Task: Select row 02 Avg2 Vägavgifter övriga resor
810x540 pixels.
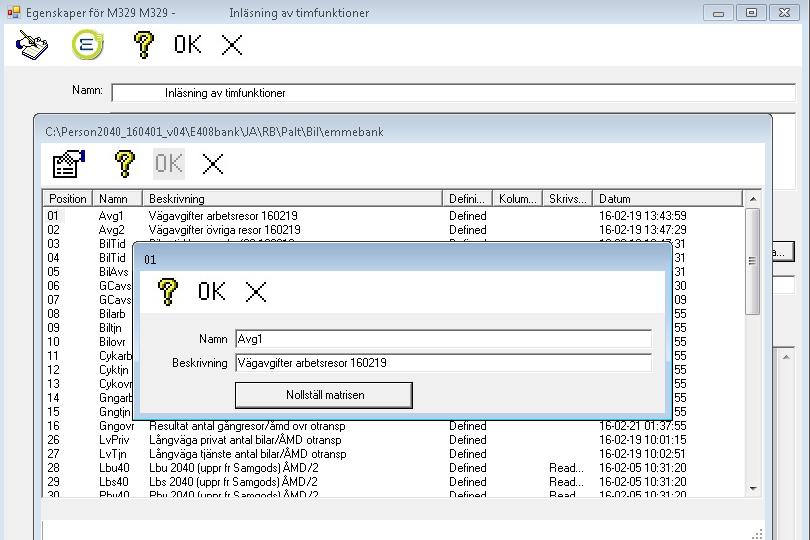Action: coord(393,230)
